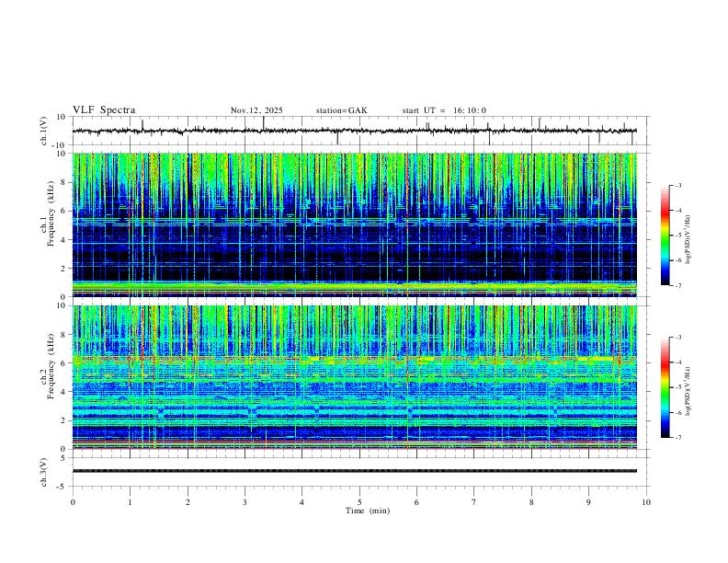
Task: Click the log(PSD) label beside ch.2 colorbar
Action: pos(688,391)
